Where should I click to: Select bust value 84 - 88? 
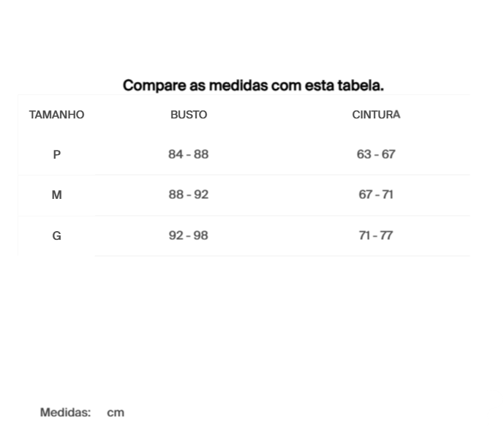pyautogui.click(x=189, y=154)
